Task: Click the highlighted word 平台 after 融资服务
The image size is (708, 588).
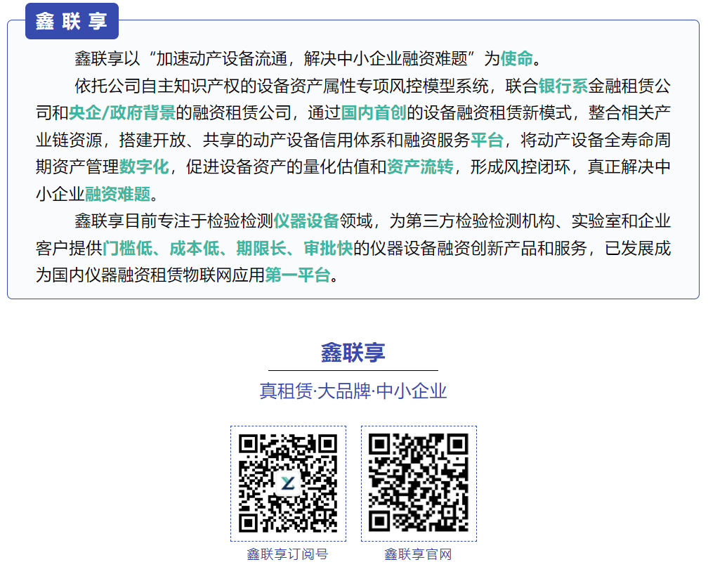Action: [487, 140]
